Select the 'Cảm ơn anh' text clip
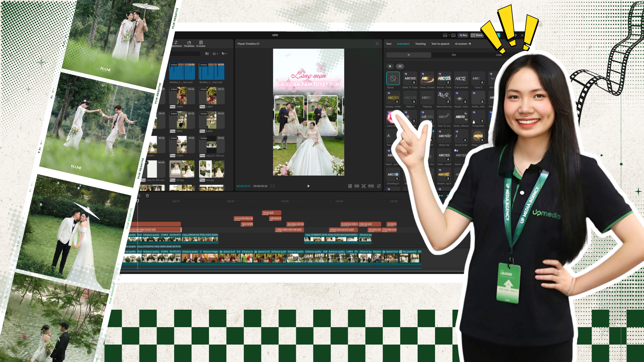Viewport: 644px width, 362px height. (370, 224)
